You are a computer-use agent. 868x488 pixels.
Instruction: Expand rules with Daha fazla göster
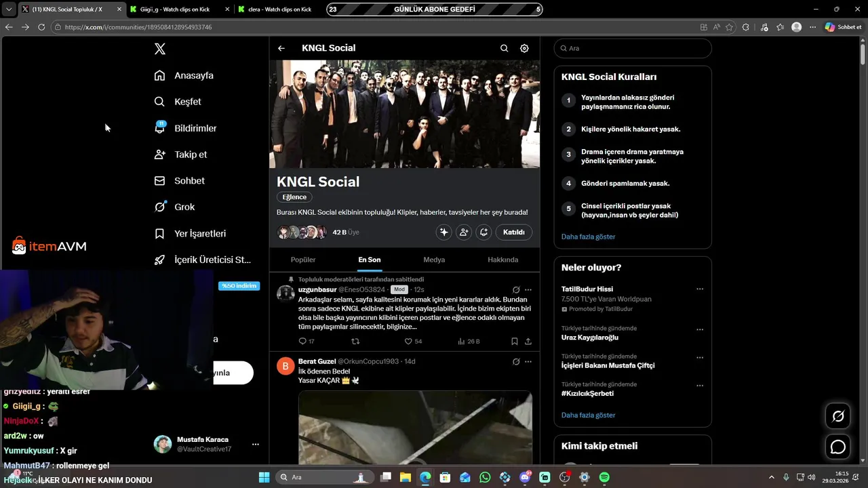tap(588, 237)
